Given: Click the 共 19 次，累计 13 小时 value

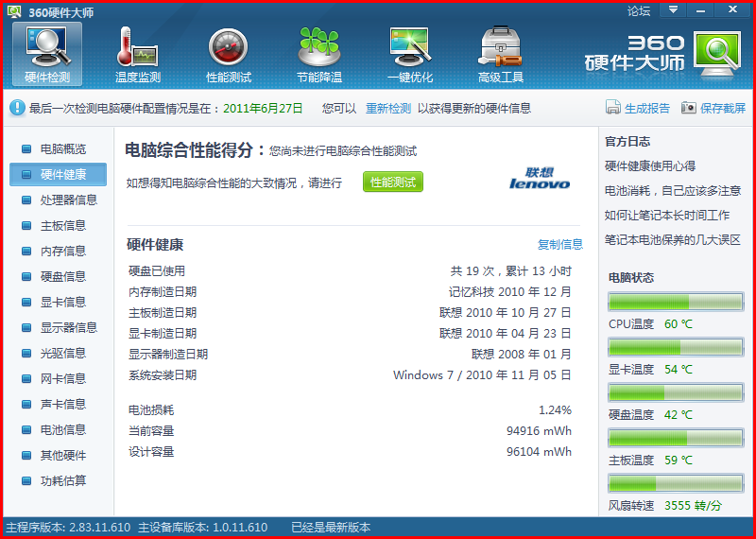Looking at the screenshot, I should point(511,271).
